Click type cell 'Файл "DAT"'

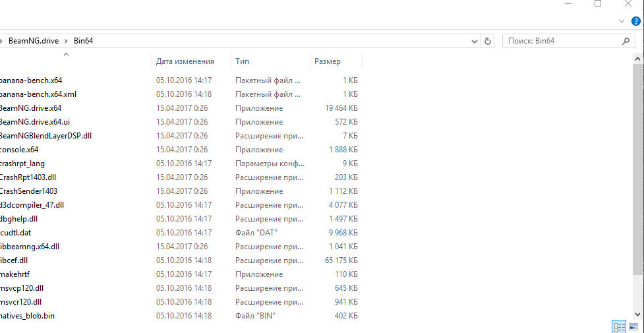pyautogui.click(x=256, y=233)
